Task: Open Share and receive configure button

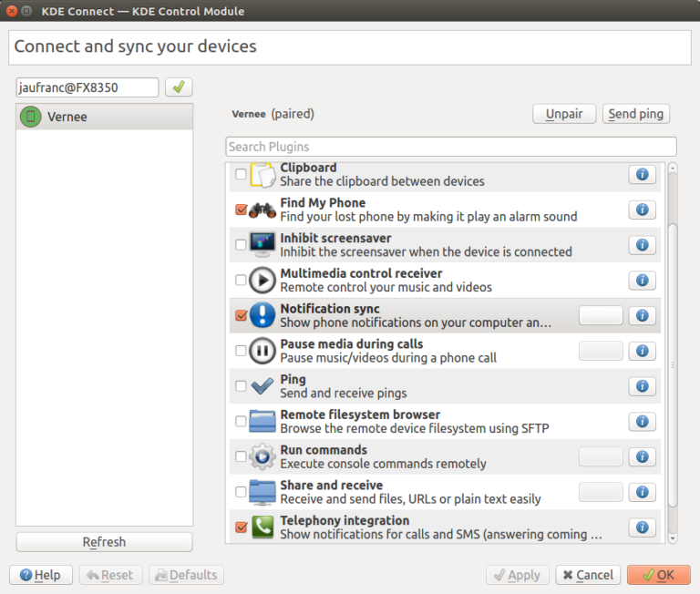Action: point(601,492)
